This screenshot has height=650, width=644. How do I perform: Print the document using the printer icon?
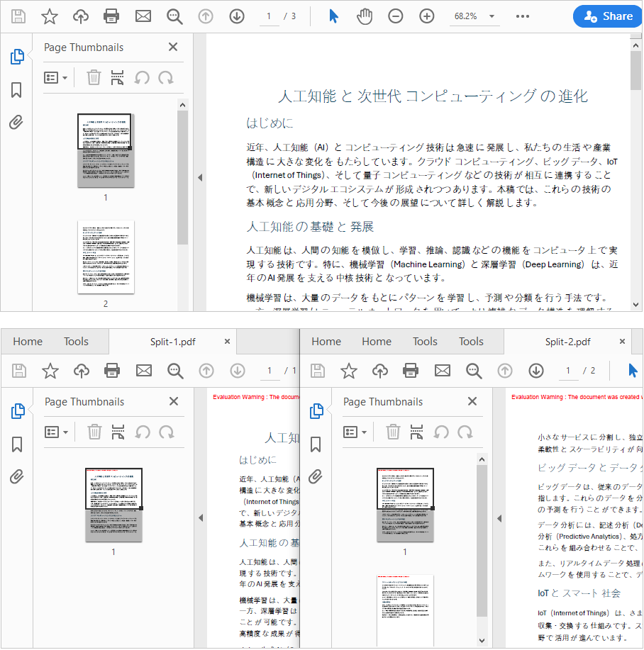pos(111,16)
